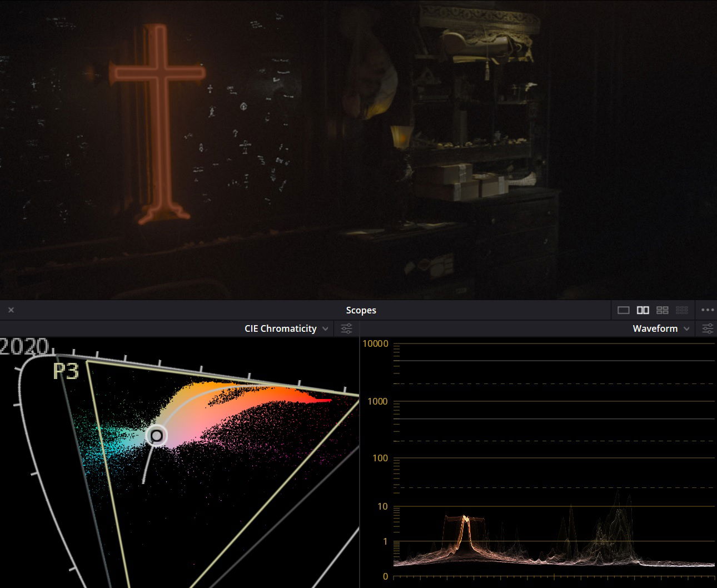This screenshot has height=588, width=717.
Task: Open CIE Chromaticity scope settings
Action: 346,328
